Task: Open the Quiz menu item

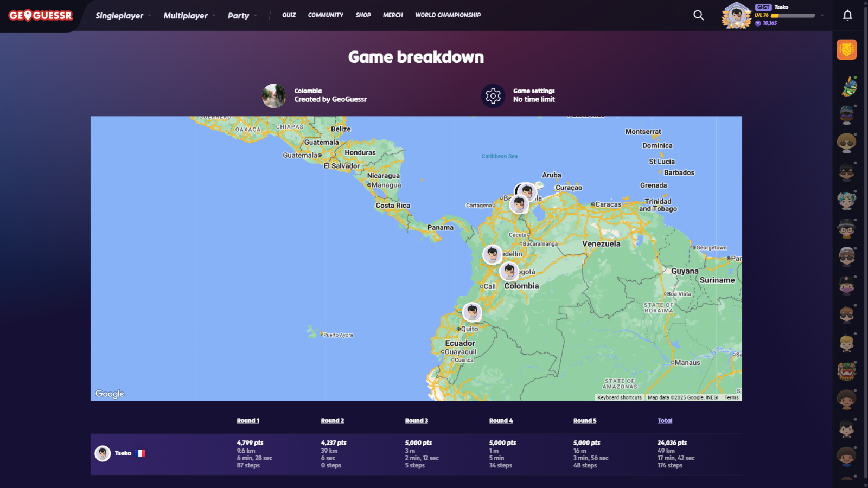Action: tap(289, 15)
